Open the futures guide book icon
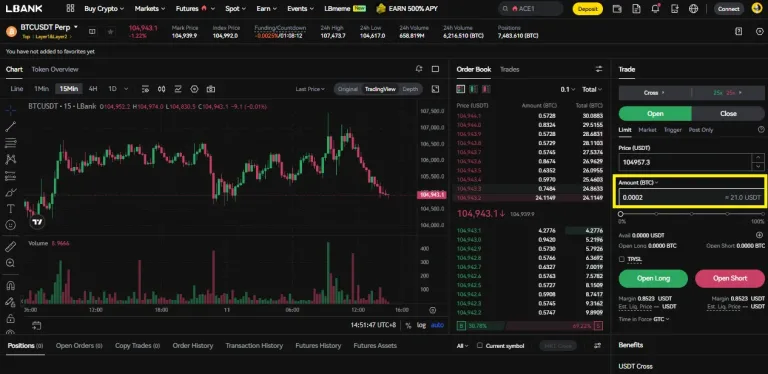The image size is (768, 374). 739,31
